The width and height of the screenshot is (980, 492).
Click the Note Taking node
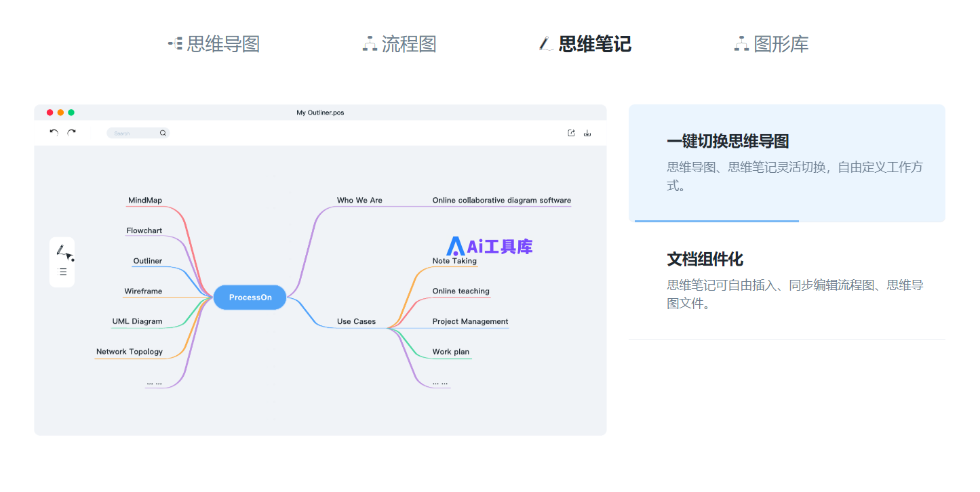[x=454, y=261]
